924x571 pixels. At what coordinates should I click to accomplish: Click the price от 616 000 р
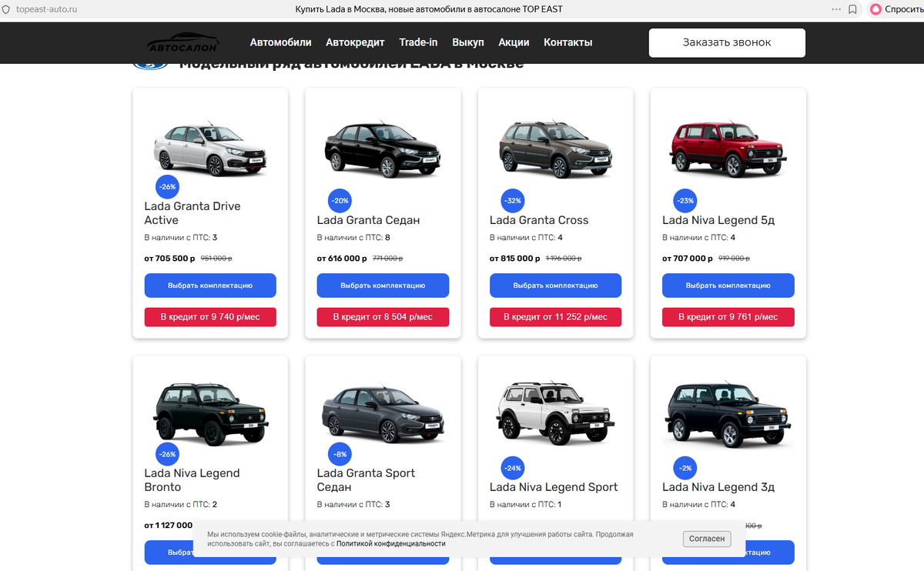click(342, 259)
